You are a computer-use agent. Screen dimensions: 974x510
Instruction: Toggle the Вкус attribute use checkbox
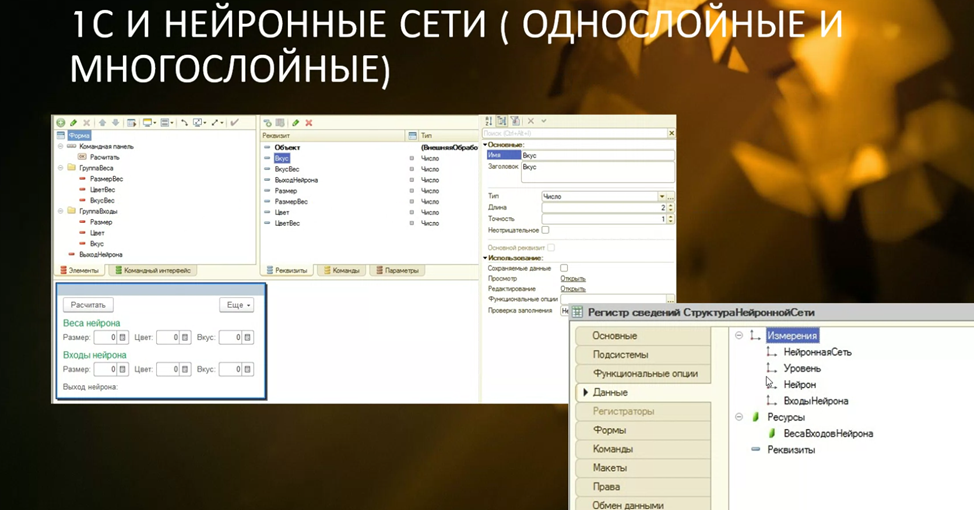(x=412, y=158)
